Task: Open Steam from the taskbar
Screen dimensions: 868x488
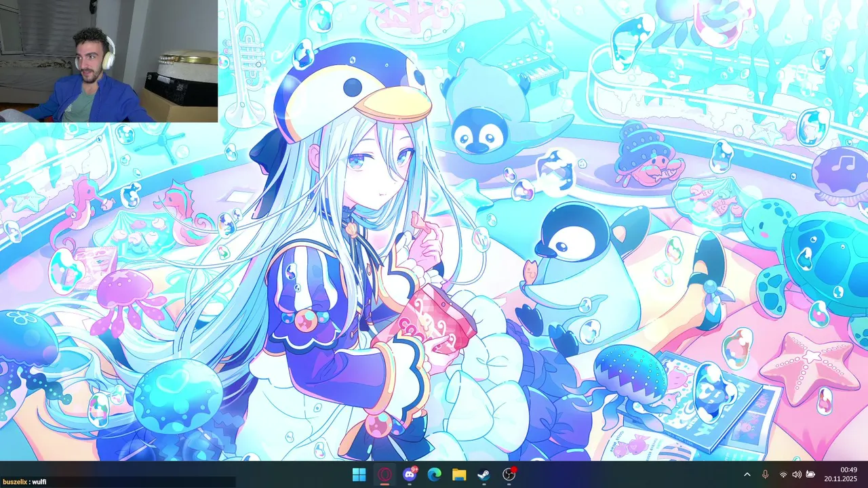Action: 484,474
